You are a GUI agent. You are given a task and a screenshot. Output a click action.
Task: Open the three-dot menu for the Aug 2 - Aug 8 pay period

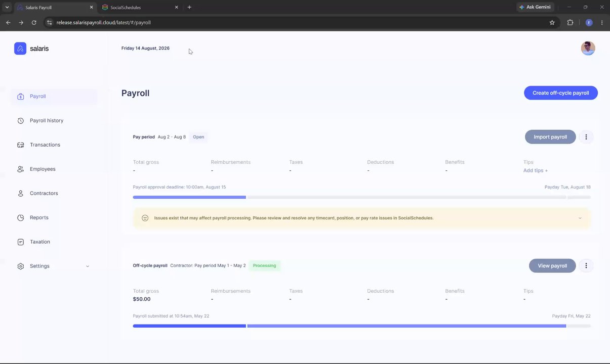[586, 137]
